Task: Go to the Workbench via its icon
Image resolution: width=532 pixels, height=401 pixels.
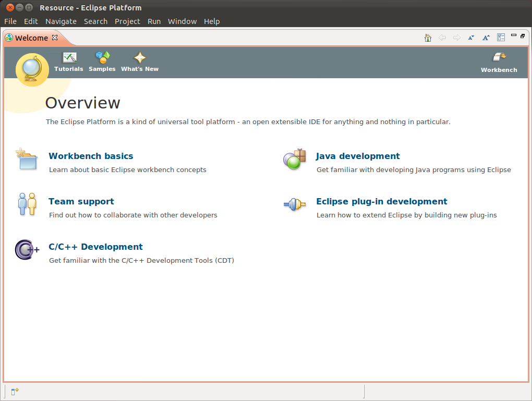Action: coord(499,57)
